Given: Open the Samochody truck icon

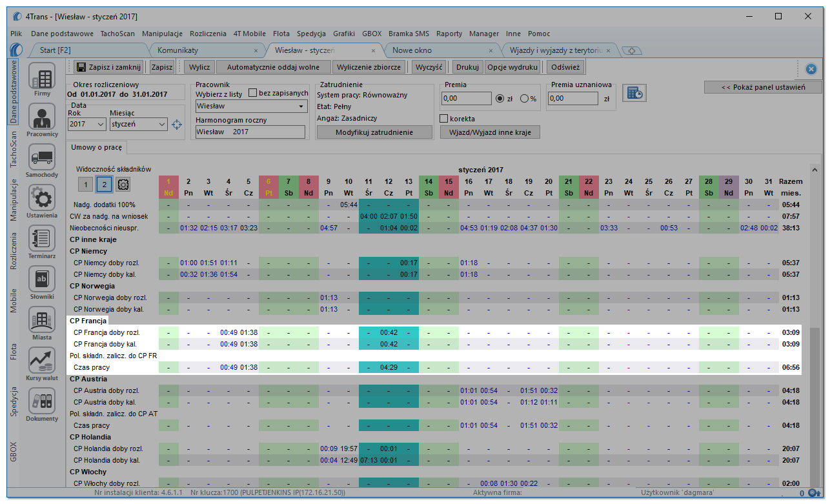Looking at the screenshot, I should pos(42,157).
